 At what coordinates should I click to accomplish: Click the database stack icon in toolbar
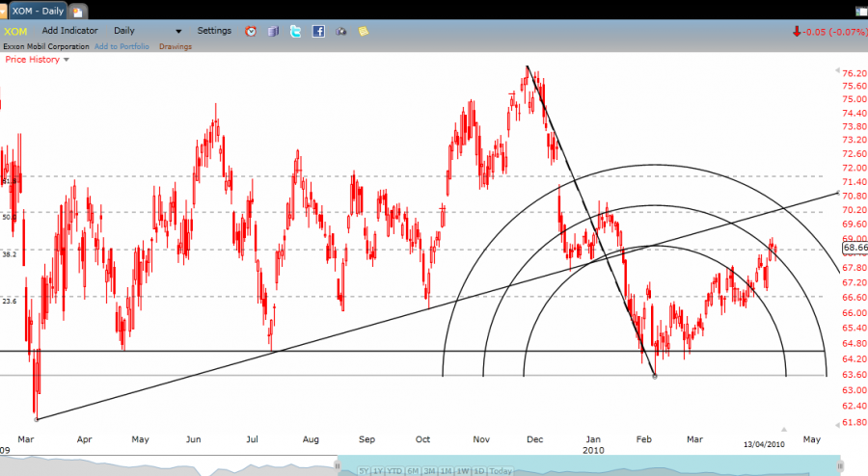tap(273, 32)
